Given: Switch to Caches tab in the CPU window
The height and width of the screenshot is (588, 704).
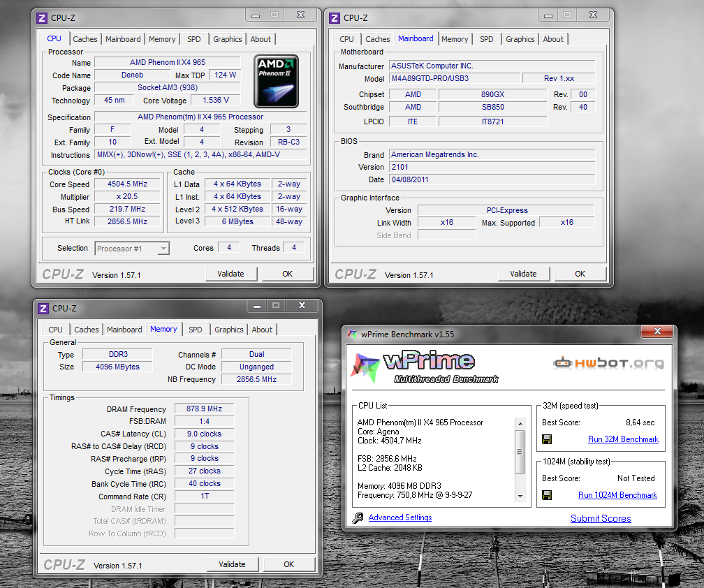Looking at the screenshot, I should coord(85,39).
